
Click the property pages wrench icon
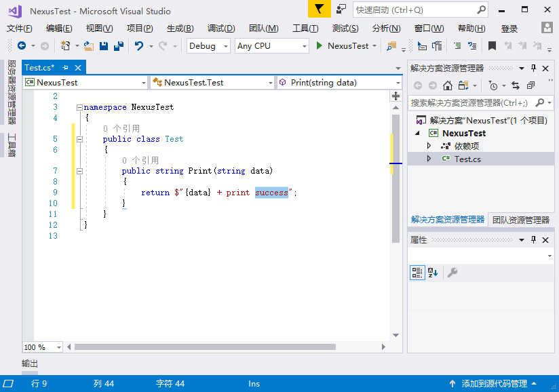pos(452,273)
